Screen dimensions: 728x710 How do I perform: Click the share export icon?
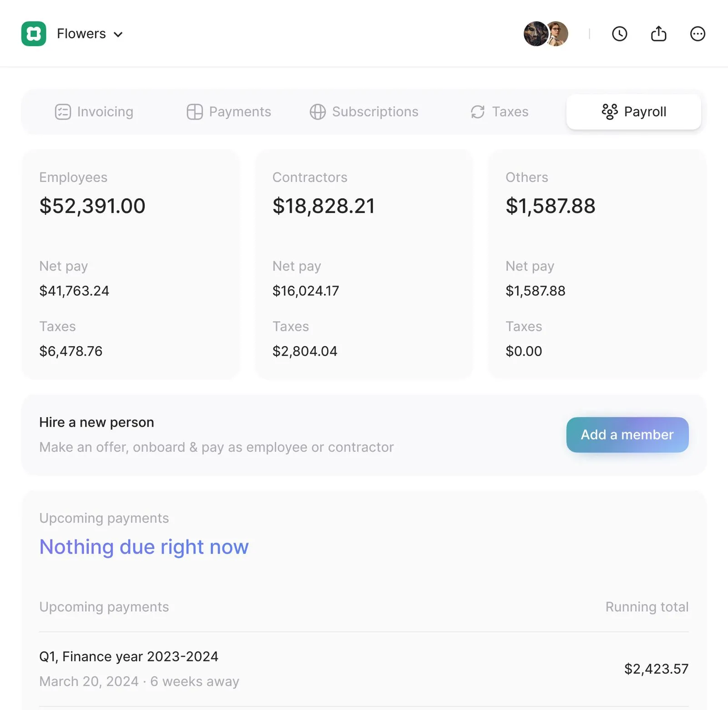click(x=658, y=34)
